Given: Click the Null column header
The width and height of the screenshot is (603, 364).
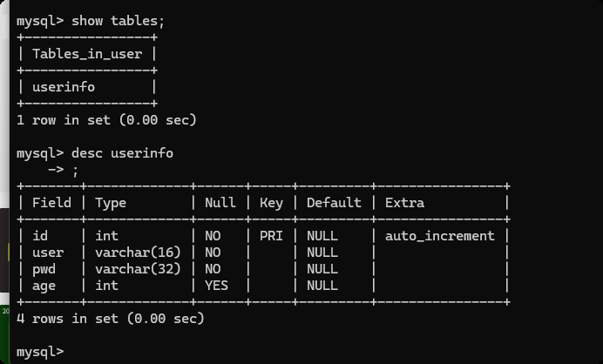Looking at the screenshot, I should 220,203.
